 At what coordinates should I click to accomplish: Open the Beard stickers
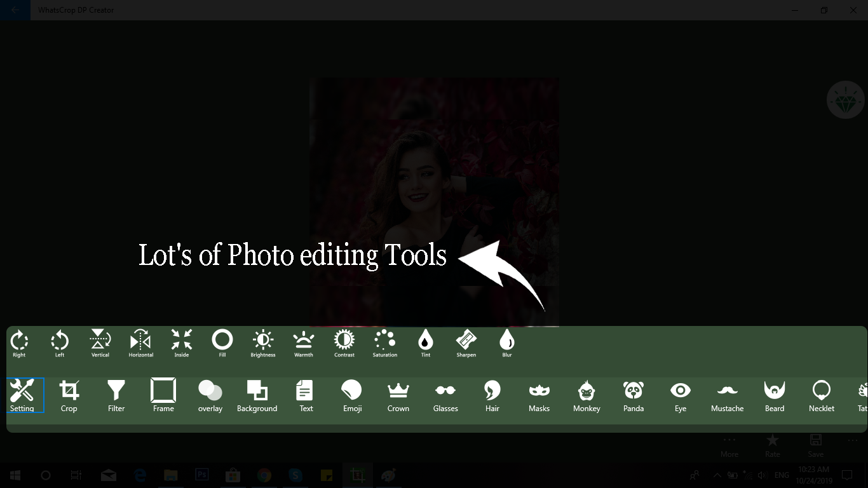click(x=775, y=395)
